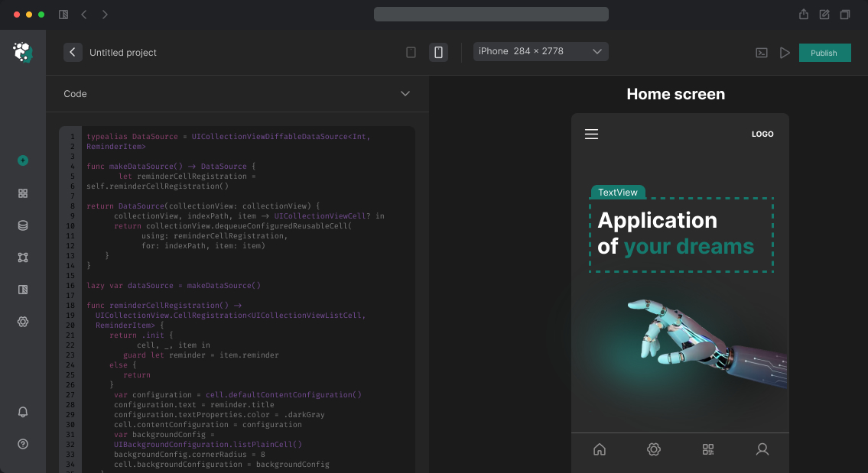Open the iPhone 284 × 2778 device dropdown
The image size is (868, 473).
point(541,51)
